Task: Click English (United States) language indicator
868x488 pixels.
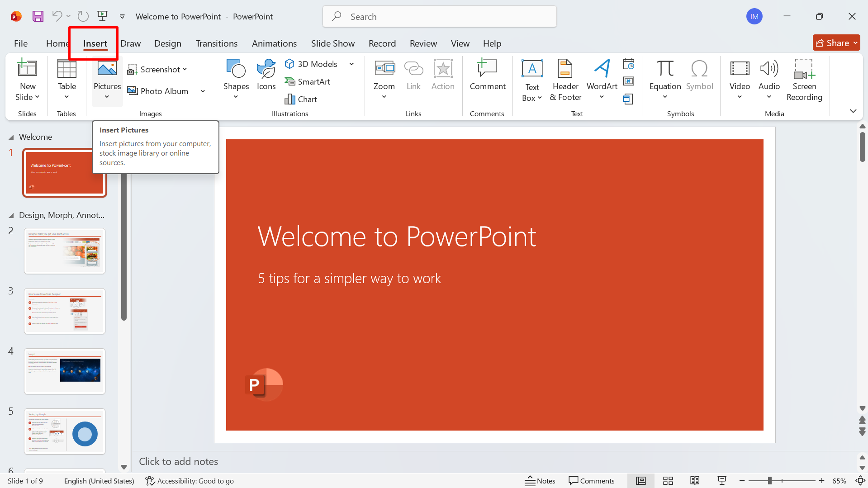Action: [99, 481]
